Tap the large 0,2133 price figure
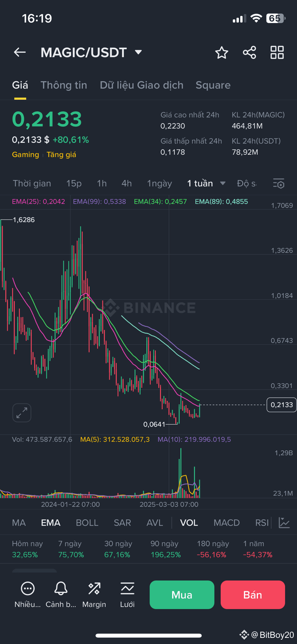Screen dimensions: 297x644 (47, 119)
